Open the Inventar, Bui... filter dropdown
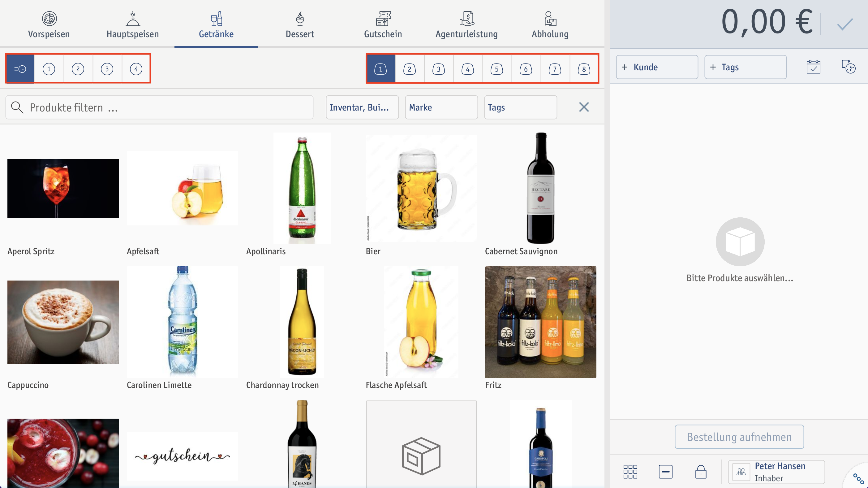The height and width of the screenshot is (488, 868). 362,107
